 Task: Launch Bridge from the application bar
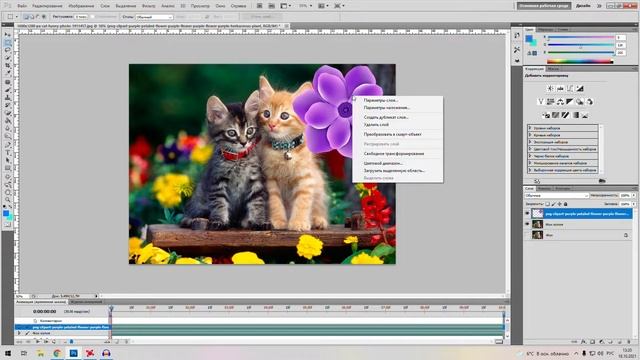(x=260, y=6)
